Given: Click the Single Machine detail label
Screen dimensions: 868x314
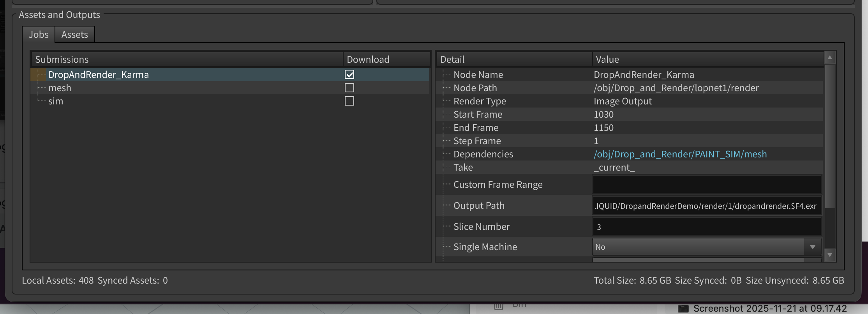Looking at the screenshot, I should 485,247.
